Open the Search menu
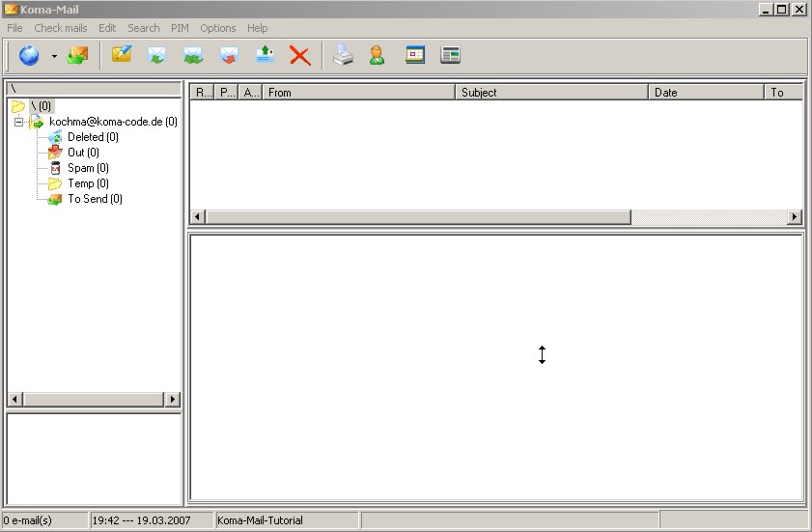The width and height of the screenshot is (812, 532). [144, 28]
